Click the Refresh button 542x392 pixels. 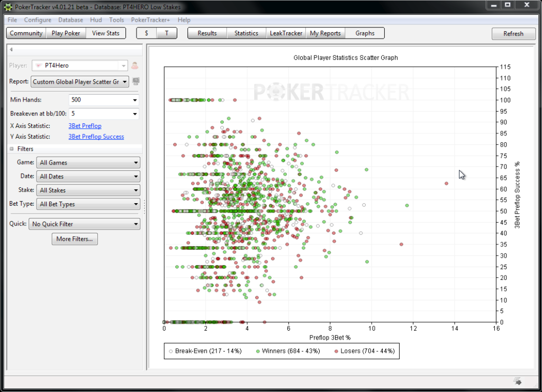click(x=513, y=33)
